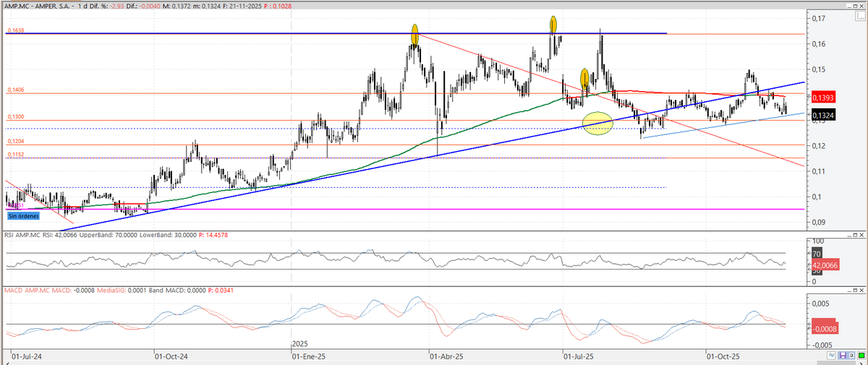This screenshot has height=365, width=868.
Task: Maximize the RSI indicator panel
Action: point(855,236)
